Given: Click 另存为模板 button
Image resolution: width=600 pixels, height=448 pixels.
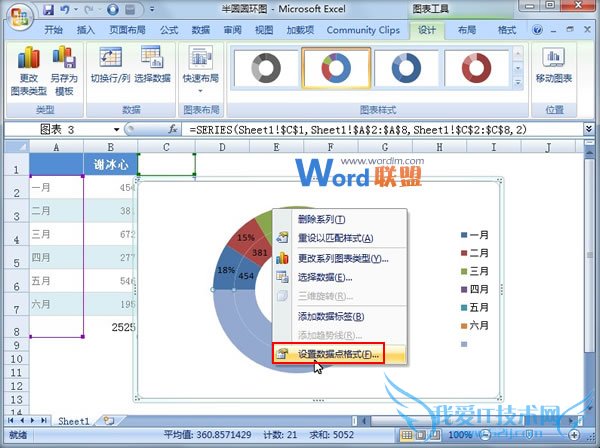Looking at the screenshot, I should (64, 71).
